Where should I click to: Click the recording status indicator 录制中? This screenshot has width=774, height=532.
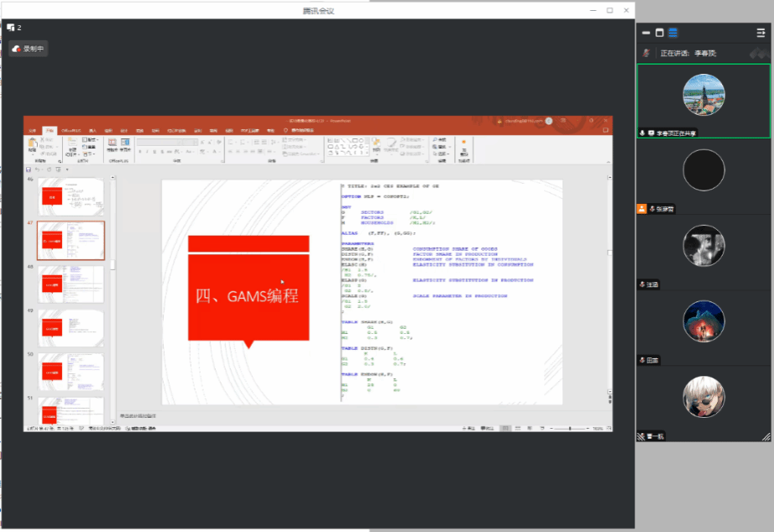29,50
